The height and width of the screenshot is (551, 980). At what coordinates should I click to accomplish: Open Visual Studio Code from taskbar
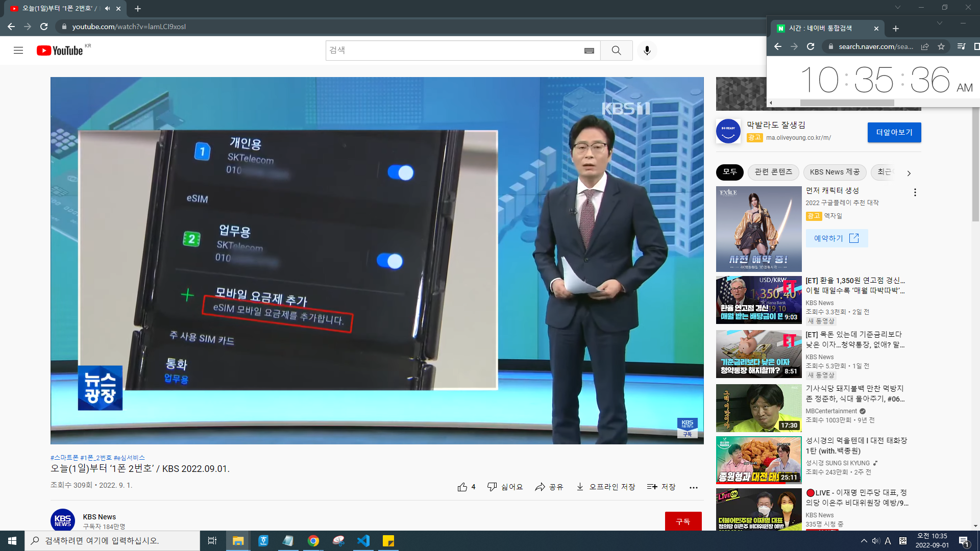363,540
